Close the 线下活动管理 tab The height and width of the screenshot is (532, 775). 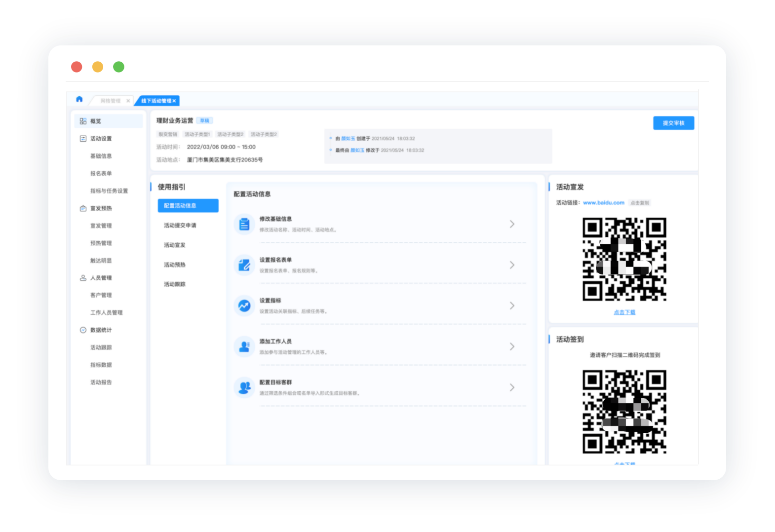pyautogui.click(x=174, y=101)
